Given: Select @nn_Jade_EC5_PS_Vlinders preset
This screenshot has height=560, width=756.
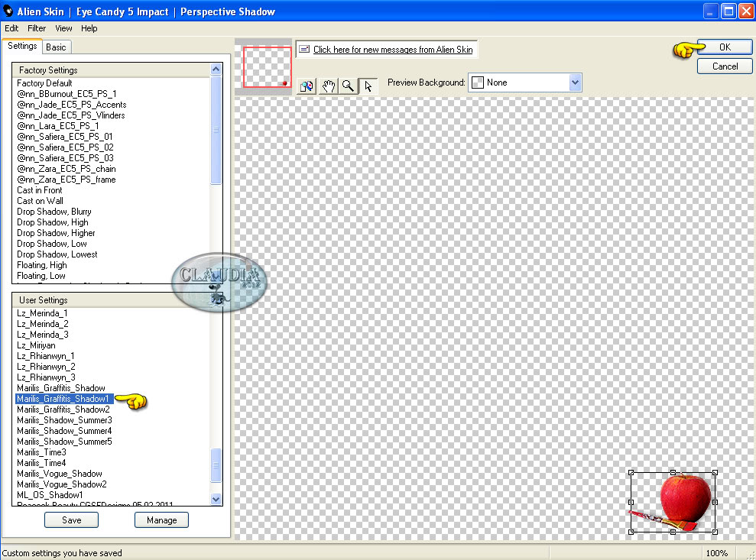Looking at the screenshot, I should (71, 115).
